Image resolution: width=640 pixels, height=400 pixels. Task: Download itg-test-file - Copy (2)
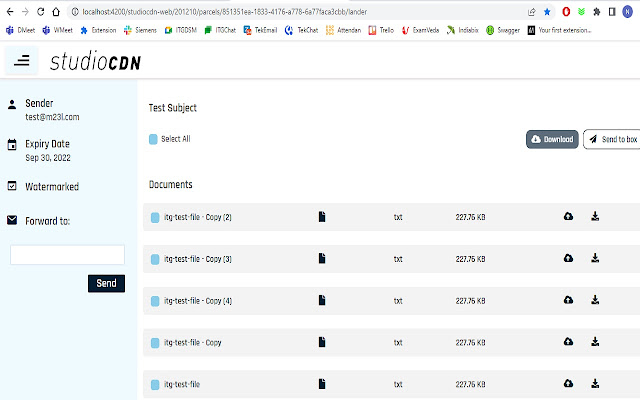595,216
